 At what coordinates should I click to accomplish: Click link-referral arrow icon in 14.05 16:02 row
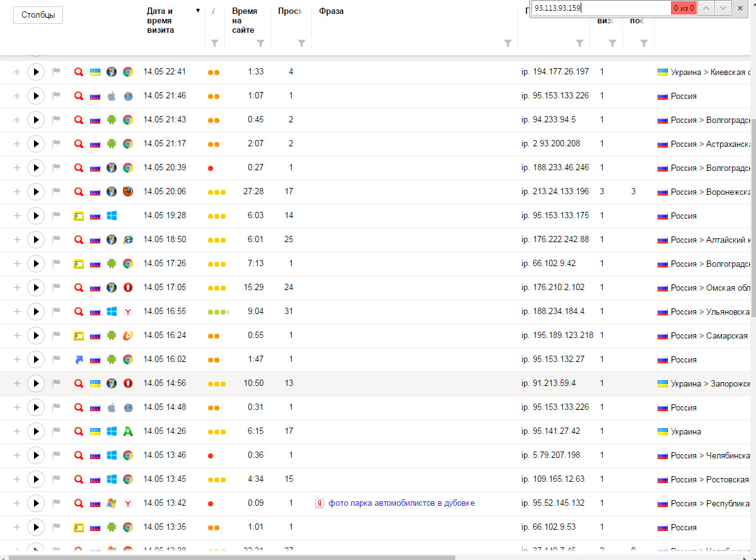pyautogui.click(x=79, y=359)
